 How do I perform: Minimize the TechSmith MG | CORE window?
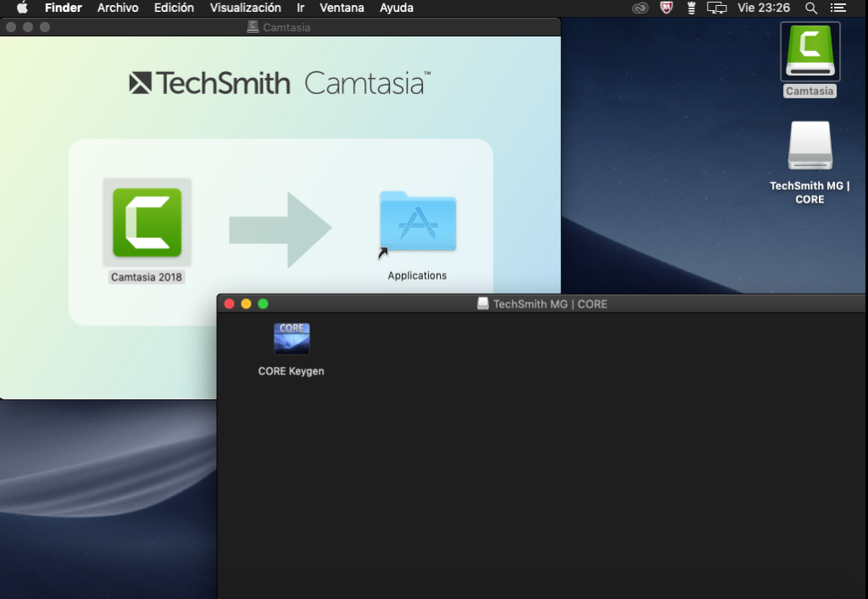point(247,303)
